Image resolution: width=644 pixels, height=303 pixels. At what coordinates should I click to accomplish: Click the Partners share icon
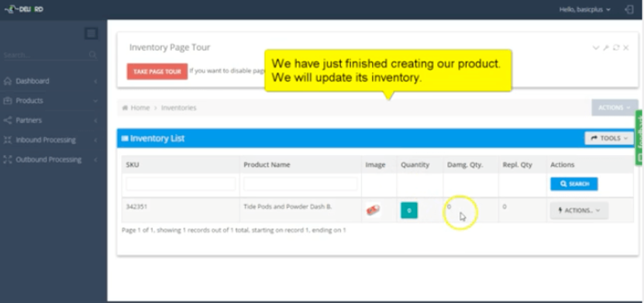click(x=8, y=120)
